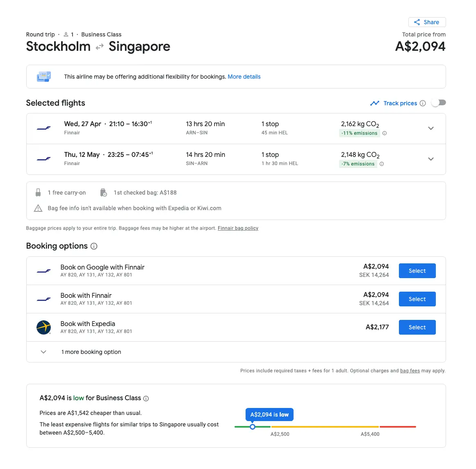
Task: Open the More details flexibility link
Action: tap(244, 77)
